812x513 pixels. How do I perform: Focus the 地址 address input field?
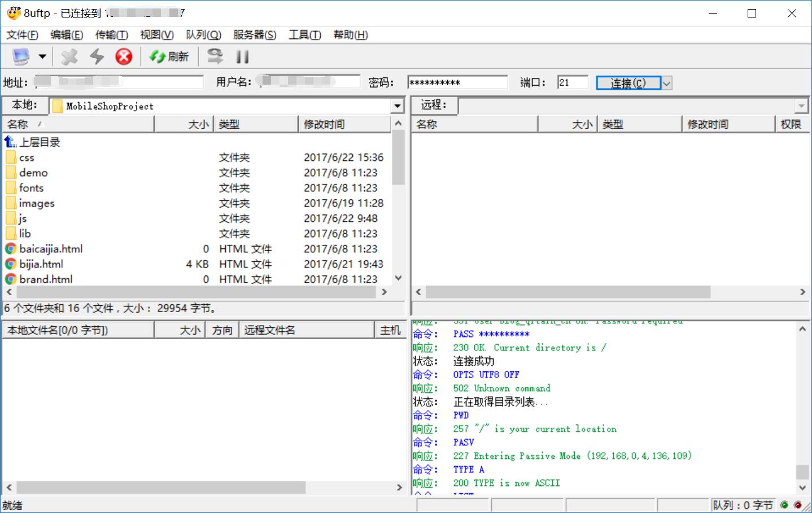pos(119,82)
